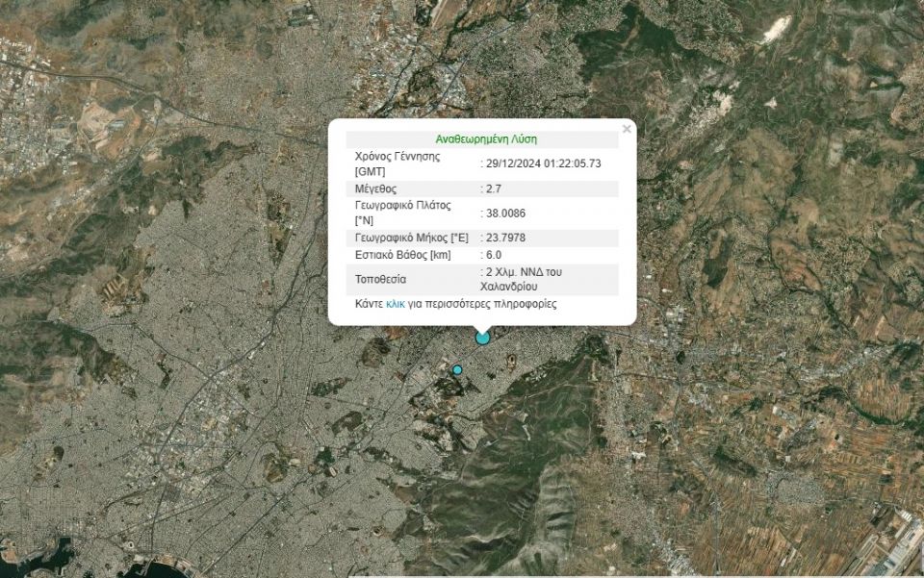Select the large cyan epicenter marker
924x578 pixels.
click(x=482, y=338)
